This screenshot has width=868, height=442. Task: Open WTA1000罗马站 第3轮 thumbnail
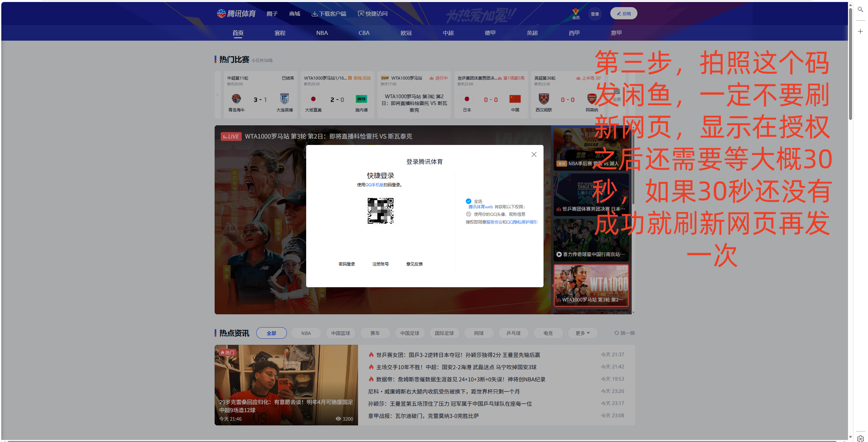point(591,285)
